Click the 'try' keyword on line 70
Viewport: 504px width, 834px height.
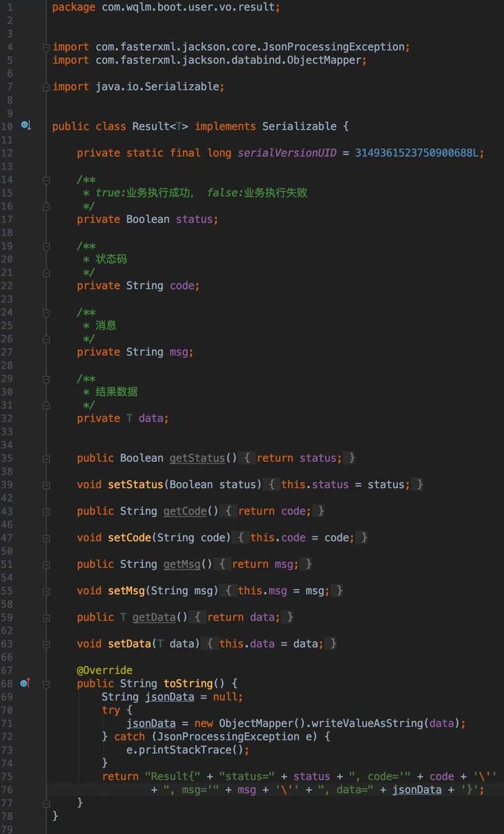(111, 710)
